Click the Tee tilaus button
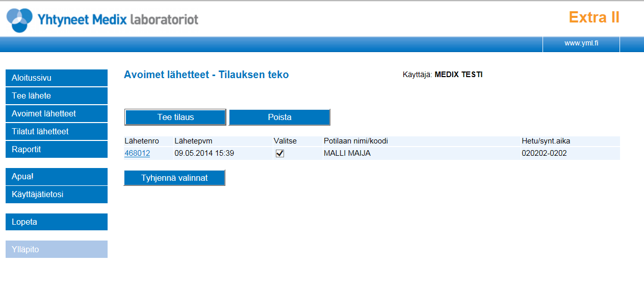This screenshot has height=287, width=644. [x=175, y=117]
